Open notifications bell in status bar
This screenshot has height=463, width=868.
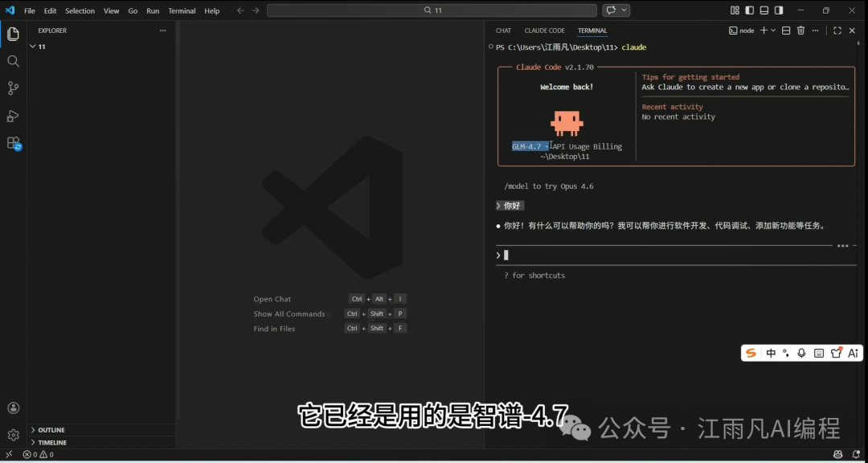click(854, 455)
